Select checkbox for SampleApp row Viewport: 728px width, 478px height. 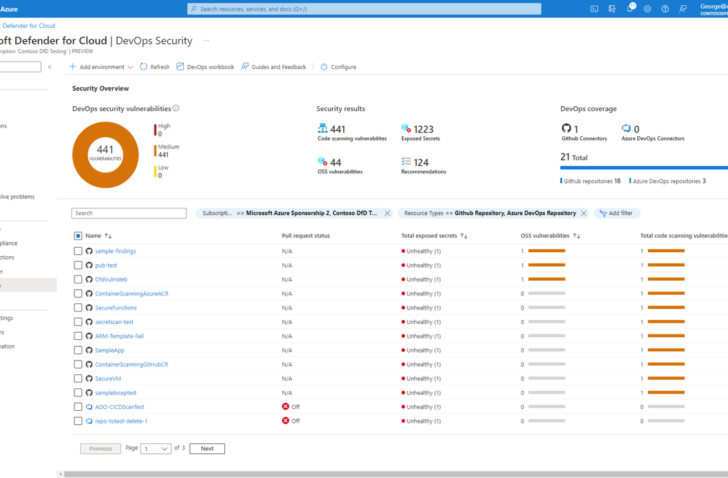tap(78, 350)
